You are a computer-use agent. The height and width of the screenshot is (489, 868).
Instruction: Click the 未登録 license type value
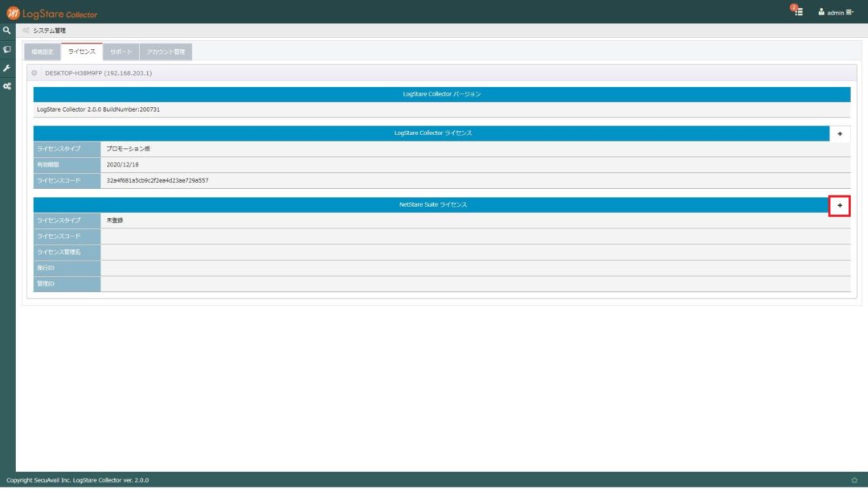click(115, 220)
